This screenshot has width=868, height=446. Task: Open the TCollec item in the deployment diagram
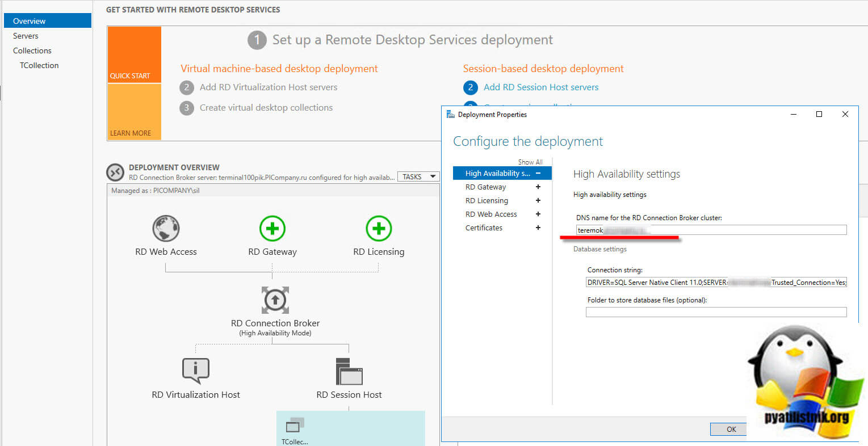pyautogui.click(x=293, y=427)
